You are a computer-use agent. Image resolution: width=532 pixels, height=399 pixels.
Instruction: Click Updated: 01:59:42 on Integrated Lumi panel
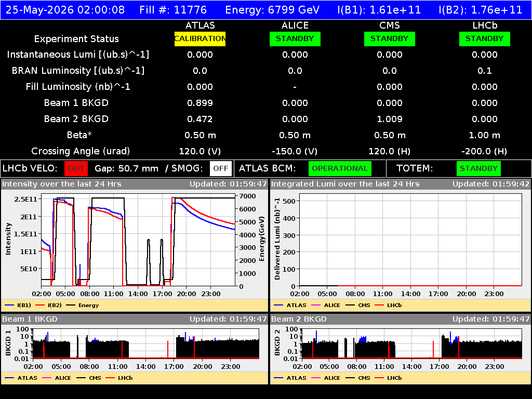[x=490, y=184]
